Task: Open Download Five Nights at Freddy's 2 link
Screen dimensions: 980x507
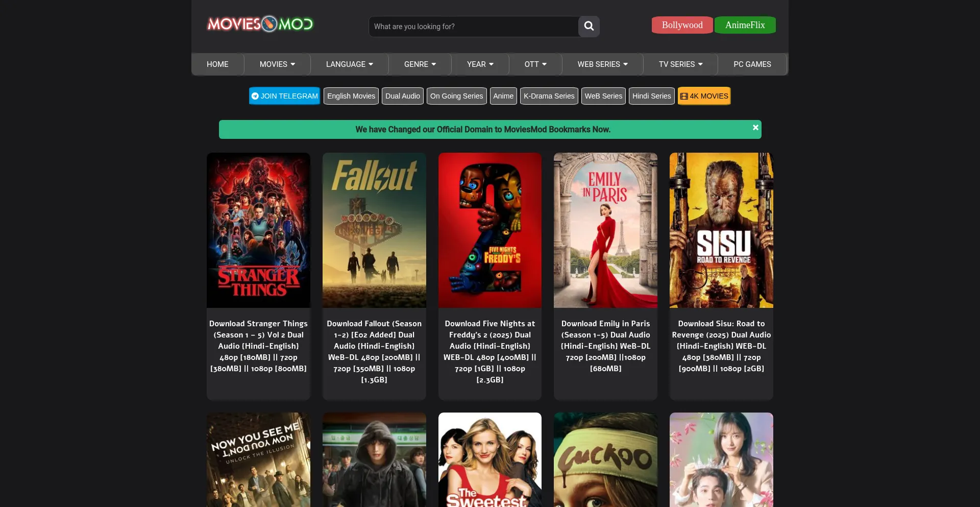Action: [490, 352]
